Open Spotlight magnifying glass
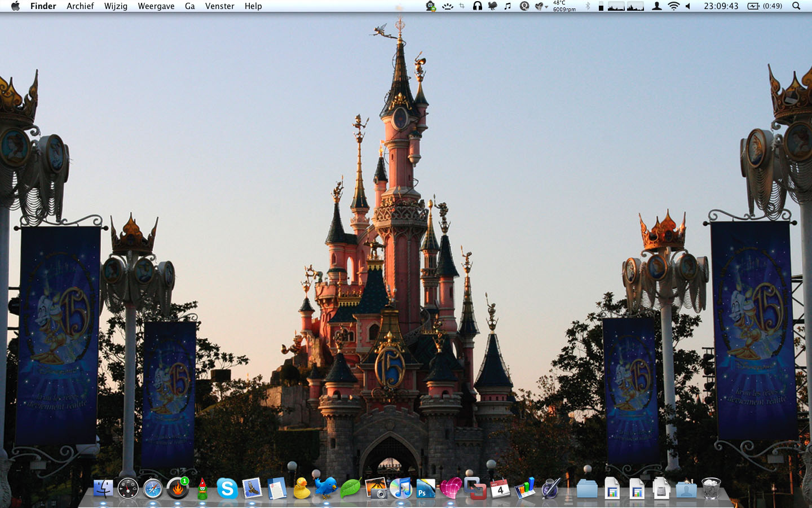 click(796, 6)
